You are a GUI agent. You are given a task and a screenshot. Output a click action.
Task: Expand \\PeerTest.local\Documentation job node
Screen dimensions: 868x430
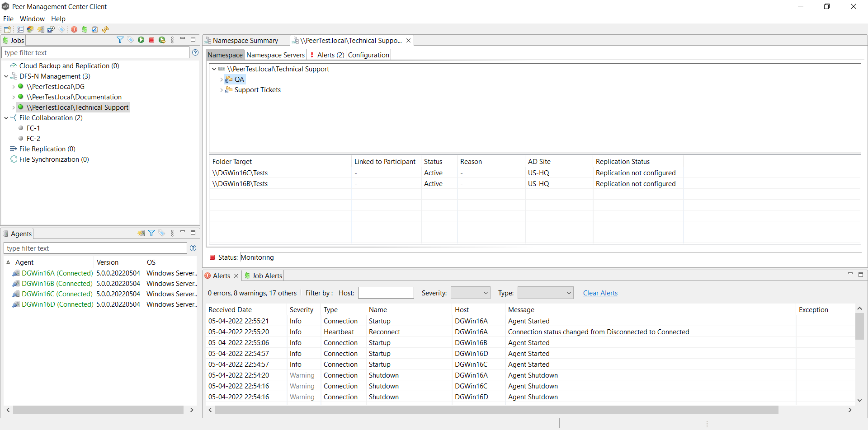coord(14,97)
